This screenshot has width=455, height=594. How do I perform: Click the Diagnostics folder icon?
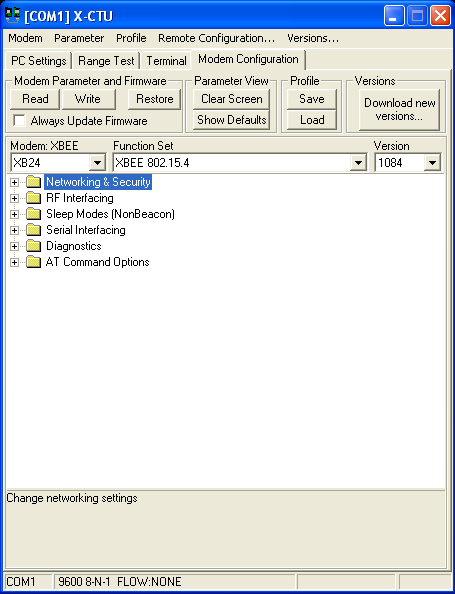click(34, 246)
